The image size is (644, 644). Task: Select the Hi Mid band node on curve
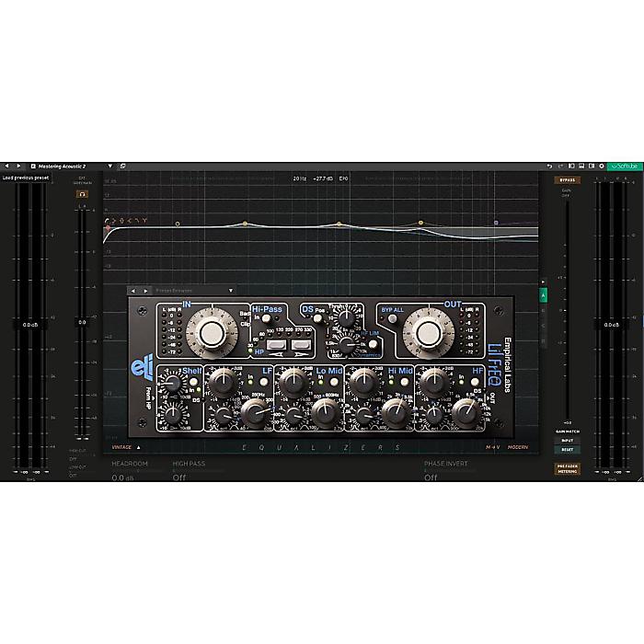[420, 223]
